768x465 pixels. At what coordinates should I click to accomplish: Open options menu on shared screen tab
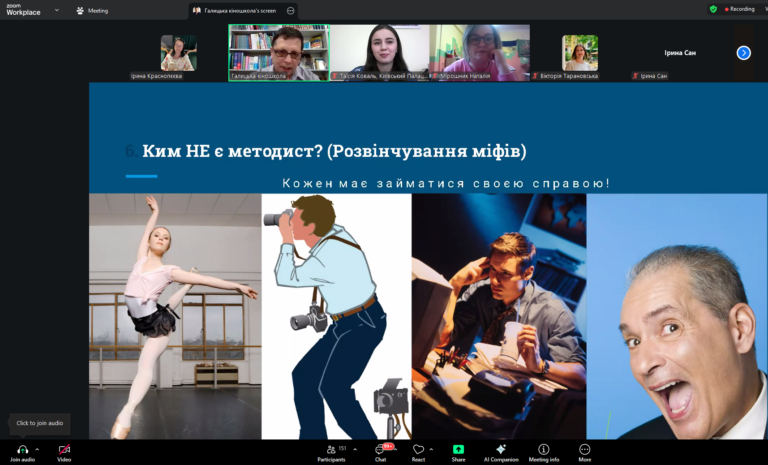(290, 10)
